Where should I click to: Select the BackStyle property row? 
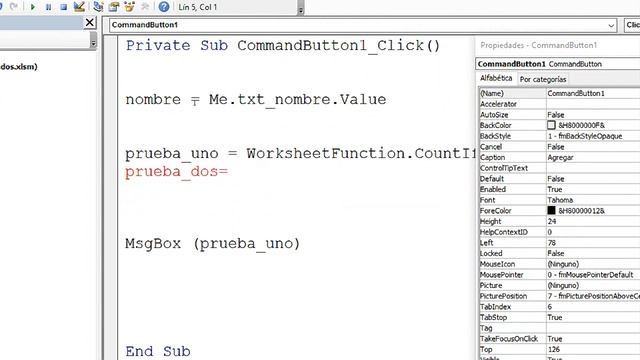click(x=560, y=136)
